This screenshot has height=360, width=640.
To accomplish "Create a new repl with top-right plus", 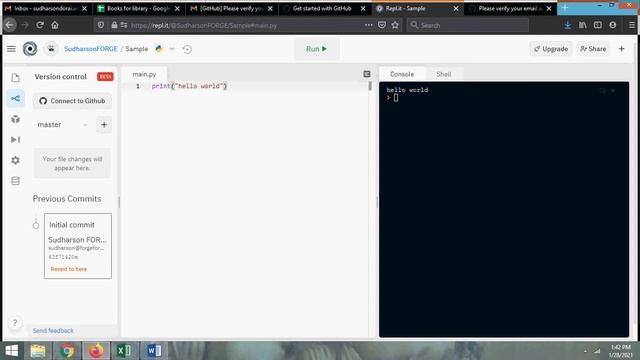I will 622,49.
